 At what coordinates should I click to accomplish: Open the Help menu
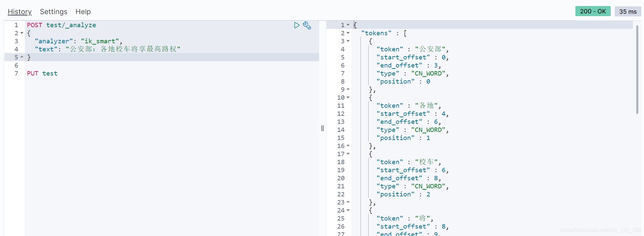[83, 12]
